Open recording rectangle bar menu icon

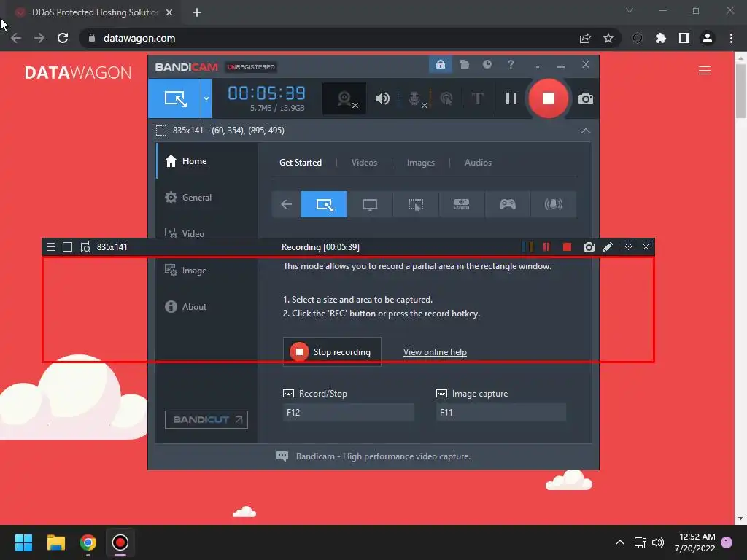(x=50, y=246)
